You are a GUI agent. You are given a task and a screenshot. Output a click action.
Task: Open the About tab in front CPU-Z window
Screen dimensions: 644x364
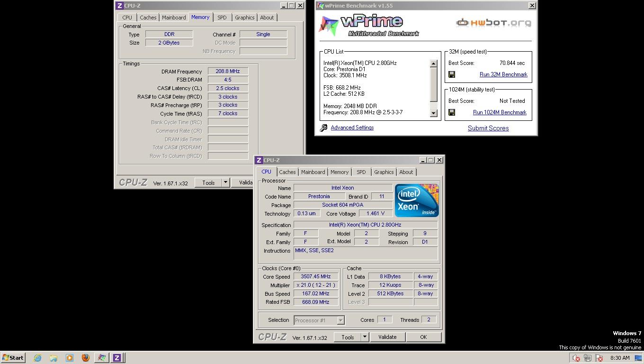(406, 172)
